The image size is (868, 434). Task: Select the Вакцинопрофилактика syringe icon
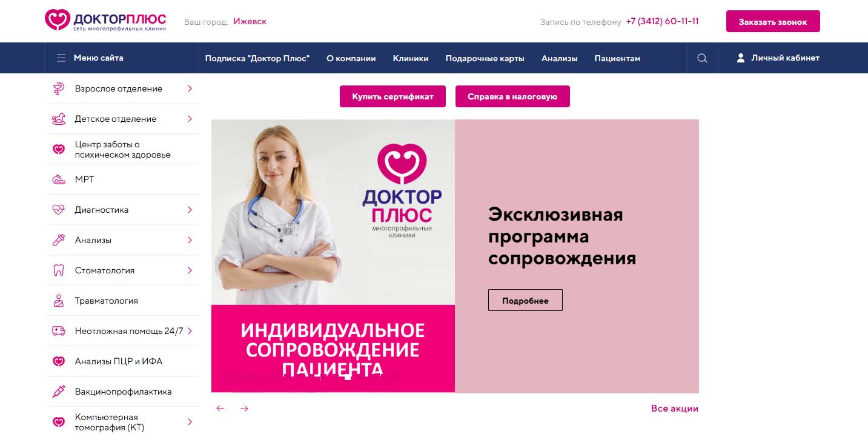59,392
